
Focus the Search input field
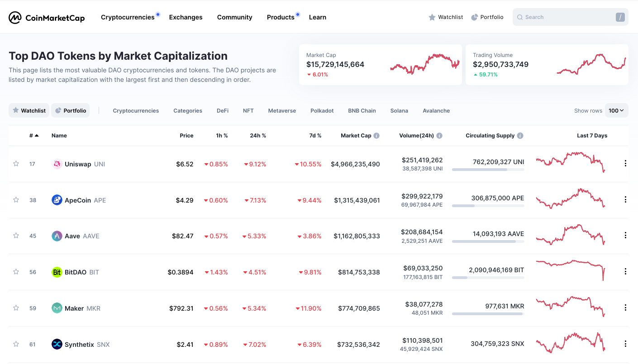[x=570, y=17]
